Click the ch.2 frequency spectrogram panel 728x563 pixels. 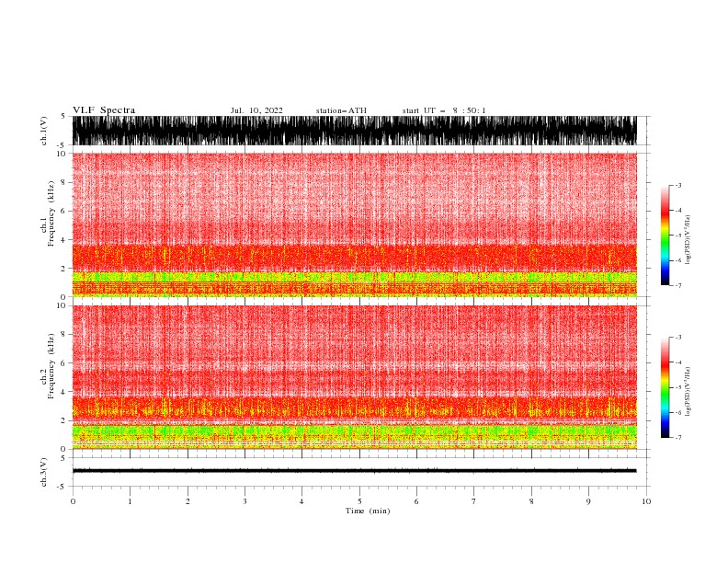pos(355,377)
